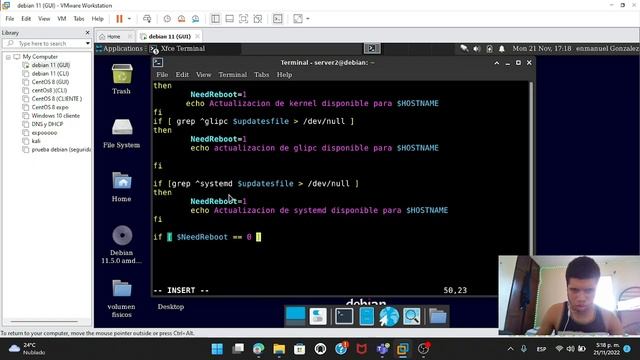
Task: Close the debian 11 (GUI) tab
Action: pos(198,36)
